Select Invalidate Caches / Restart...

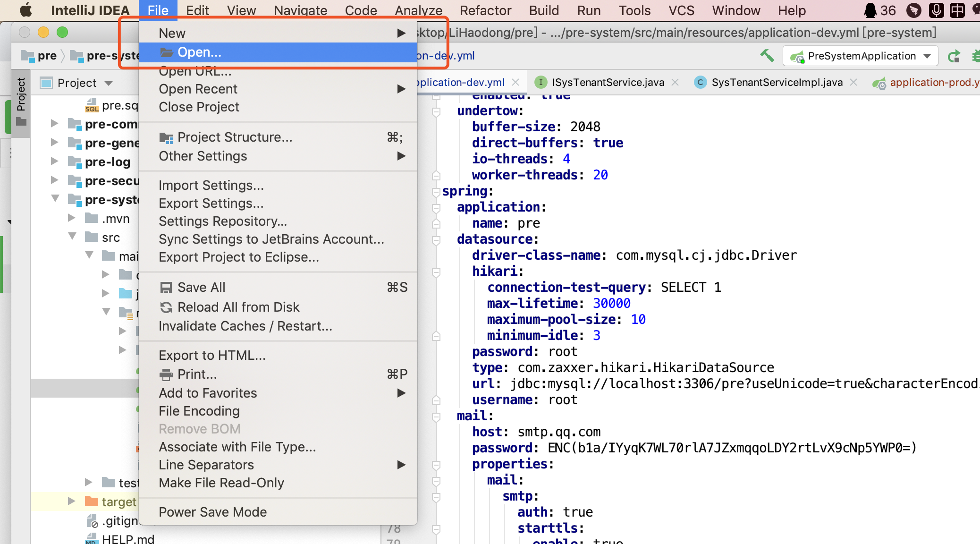click(278, 326)
